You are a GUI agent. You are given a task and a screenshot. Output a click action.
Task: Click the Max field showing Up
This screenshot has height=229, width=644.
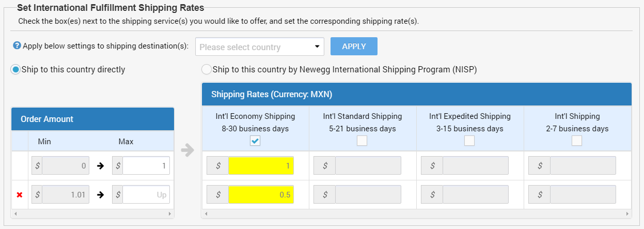coord(146,195)
